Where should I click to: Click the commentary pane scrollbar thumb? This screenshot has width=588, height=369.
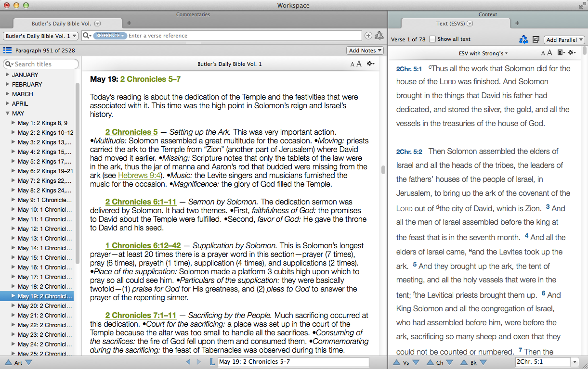tap(383, 169)
